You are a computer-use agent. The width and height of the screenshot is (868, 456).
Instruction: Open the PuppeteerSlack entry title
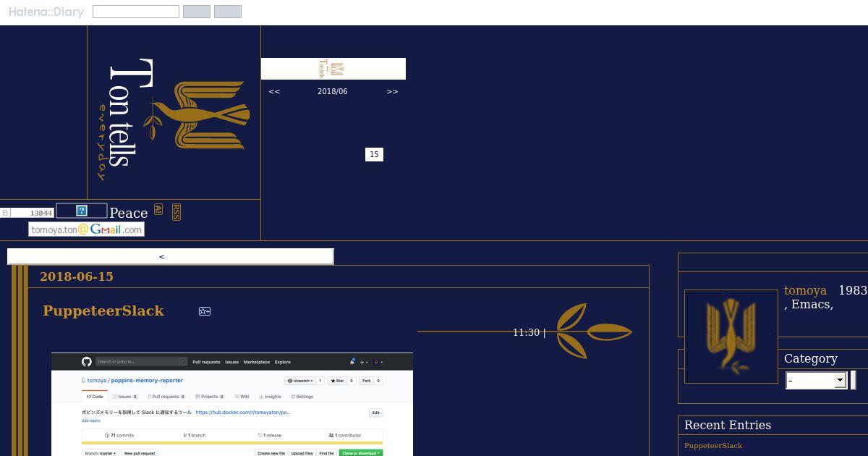click(103, 311)
